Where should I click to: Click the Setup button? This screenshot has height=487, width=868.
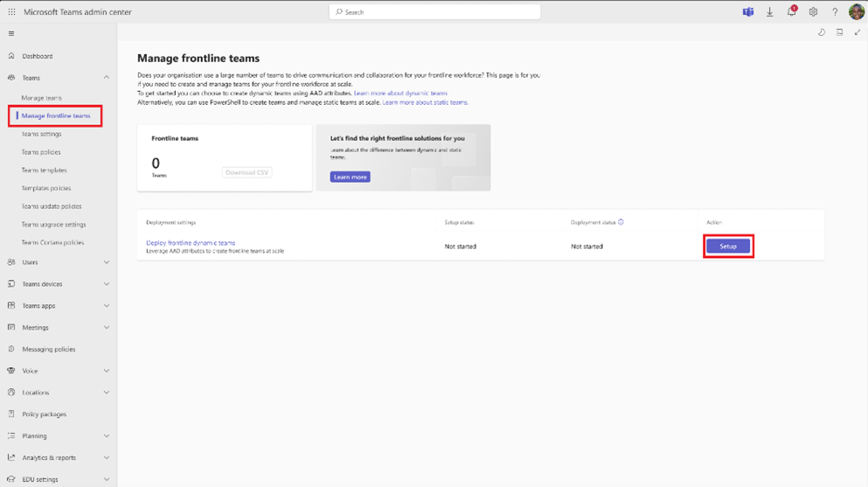(728, 247)
